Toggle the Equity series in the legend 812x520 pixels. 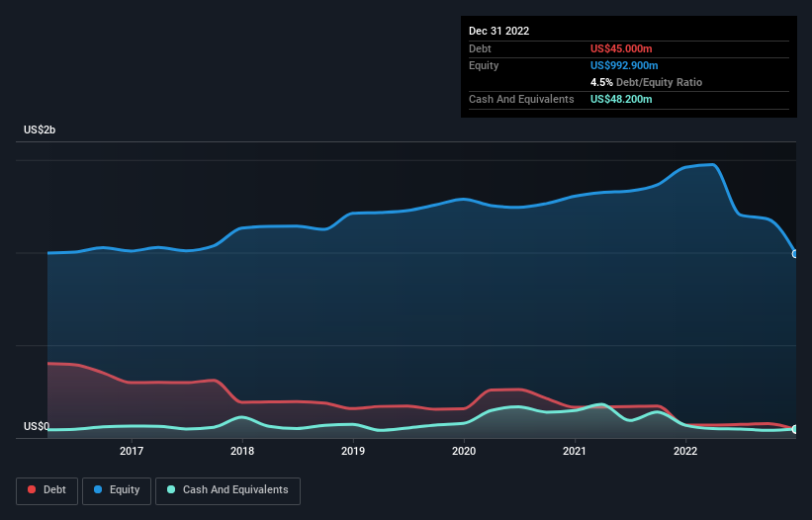coord(117,490)
